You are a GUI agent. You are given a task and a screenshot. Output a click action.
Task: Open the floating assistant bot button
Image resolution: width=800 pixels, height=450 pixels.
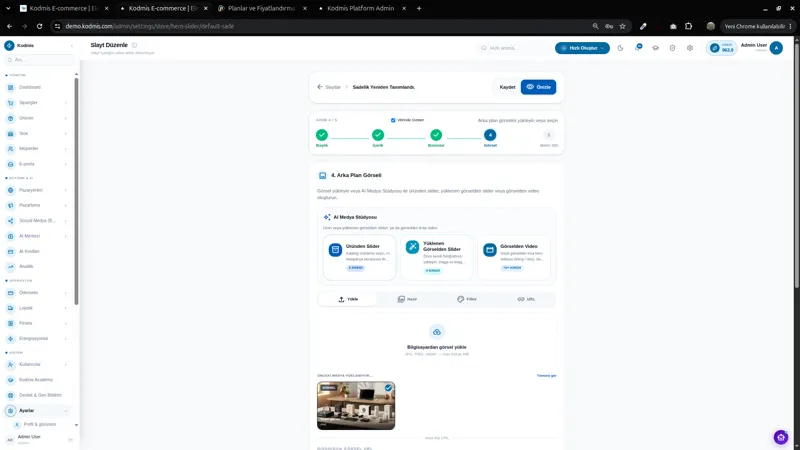tap(781, 437)
